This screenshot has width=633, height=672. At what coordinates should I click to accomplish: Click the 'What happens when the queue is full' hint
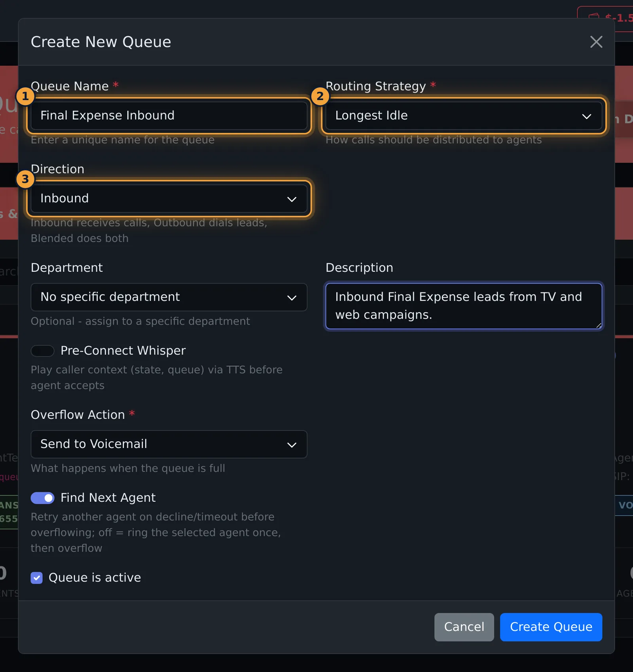point(128,469)
